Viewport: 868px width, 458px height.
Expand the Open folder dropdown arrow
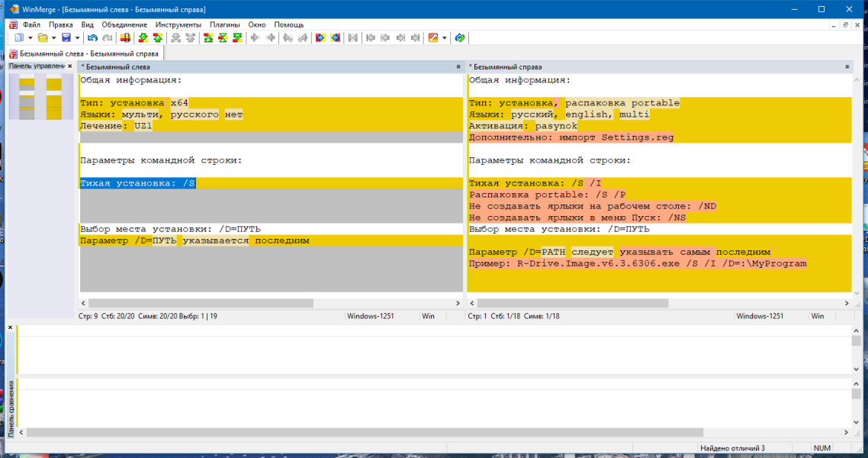point(53,37)
